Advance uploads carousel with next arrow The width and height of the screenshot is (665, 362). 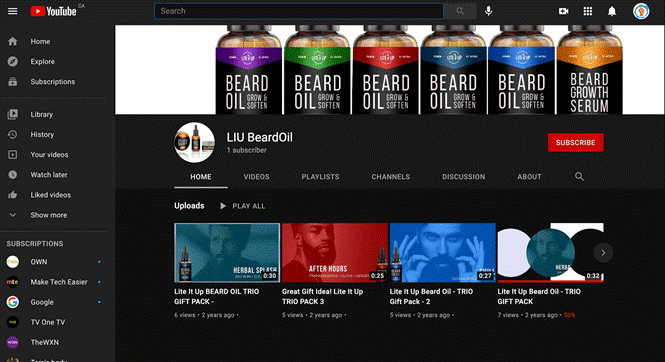[603, 253]
